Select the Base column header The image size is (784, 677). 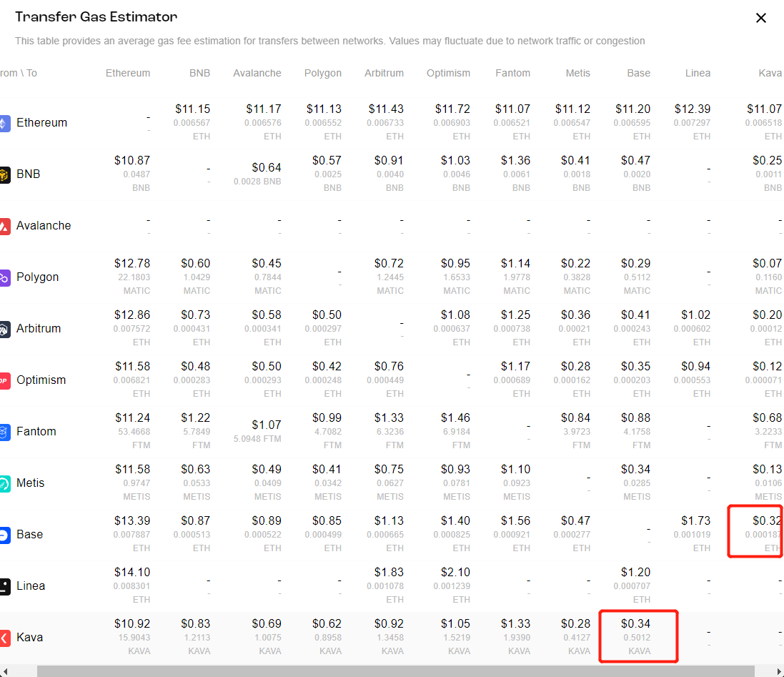(638, 73)
